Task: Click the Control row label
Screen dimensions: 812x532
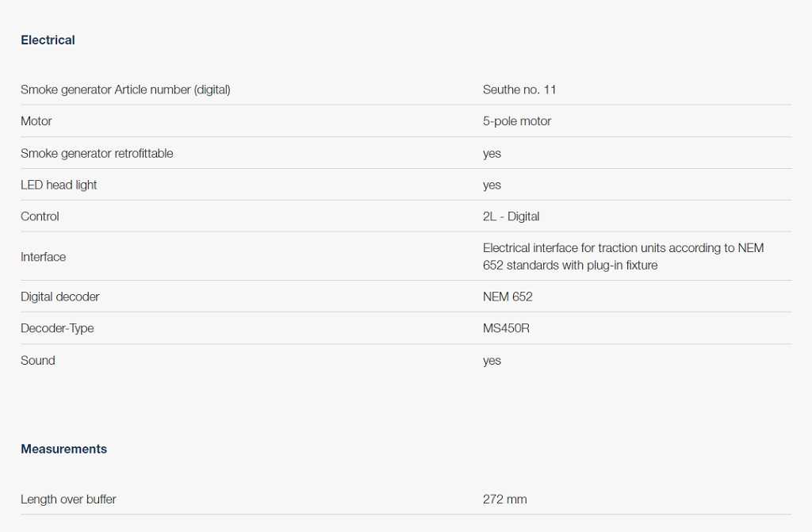Action: pos(40,216)
